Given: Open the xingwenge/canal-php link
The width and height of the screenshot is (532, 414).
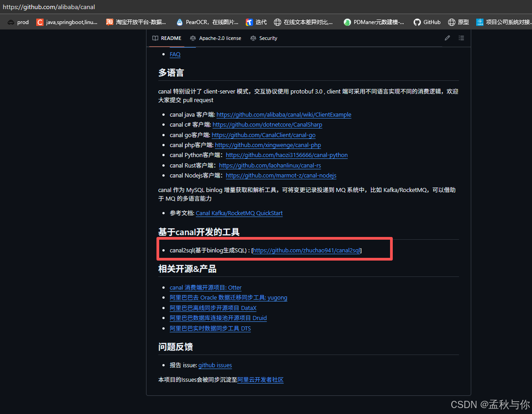Looking at the screenshot, I should 268,145.
